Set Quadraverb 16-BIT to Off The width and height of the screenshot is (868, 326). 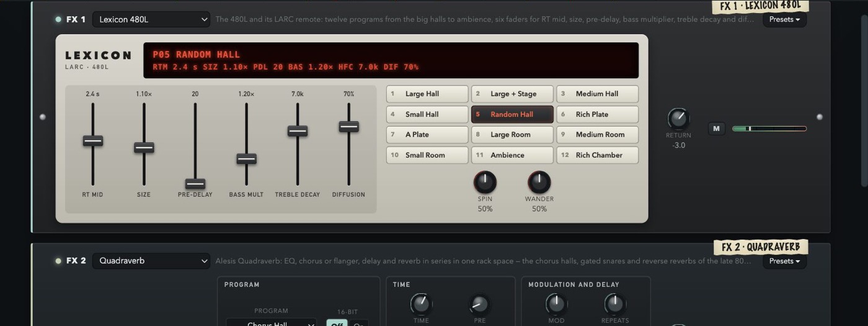pyautogui.click(x=337, y=324)
